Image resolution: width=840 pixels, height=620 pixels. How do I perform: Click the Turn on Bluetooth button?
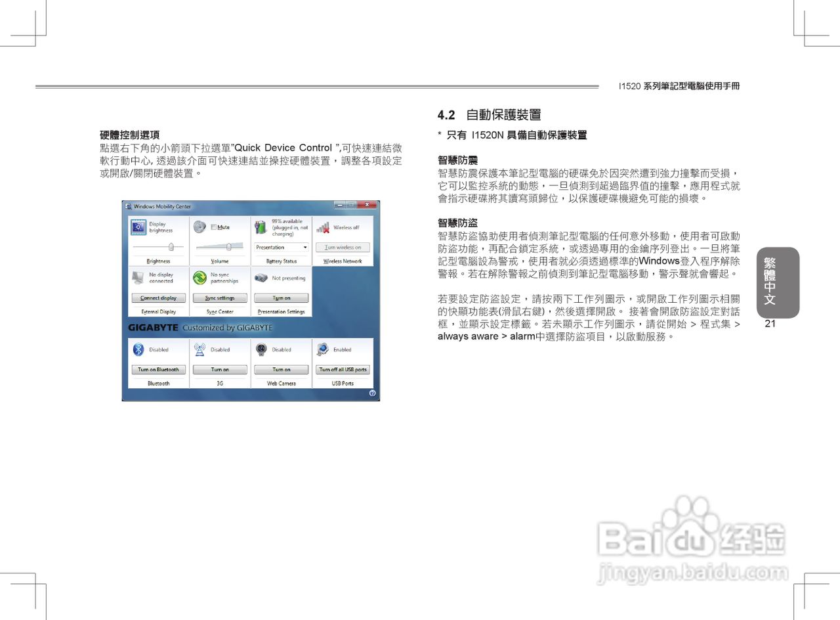[158, 370]
